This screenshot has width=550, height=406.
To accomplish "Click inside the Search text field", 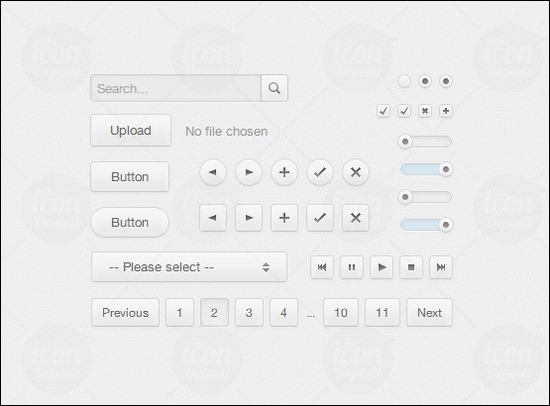I will point(176,88).
